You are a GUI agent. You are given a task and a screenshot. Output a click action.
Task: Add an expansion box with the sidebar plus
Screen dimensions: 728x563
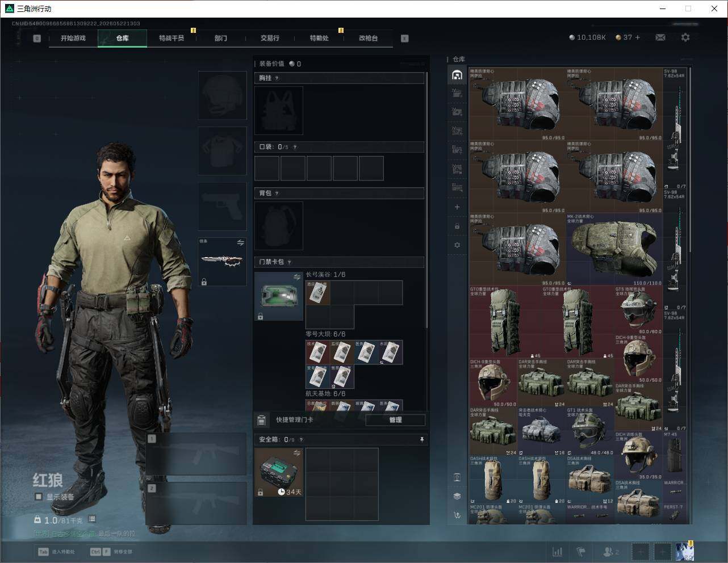(x=457, y=207)
